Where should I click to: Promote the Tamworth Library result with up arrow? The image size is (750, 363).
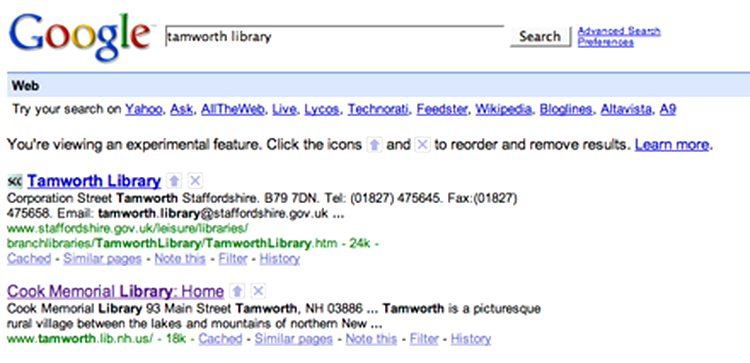tap(174, 181)
